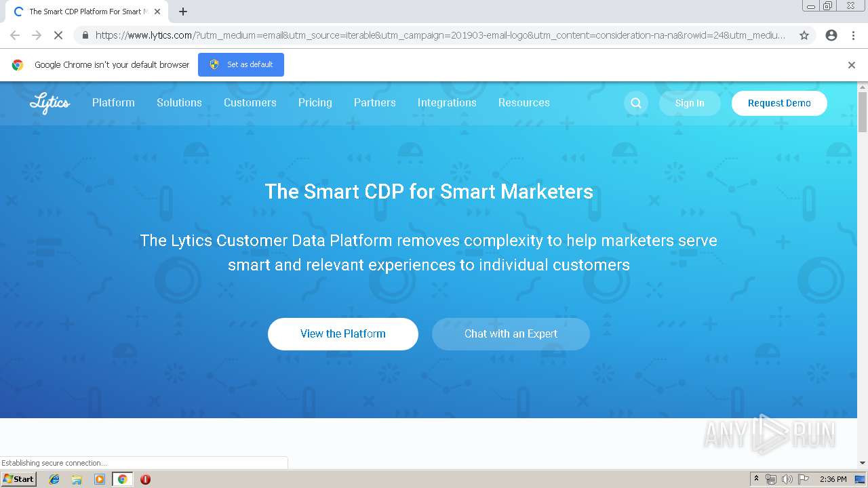Go to the Customers section
868x488 pixels.
250,103
